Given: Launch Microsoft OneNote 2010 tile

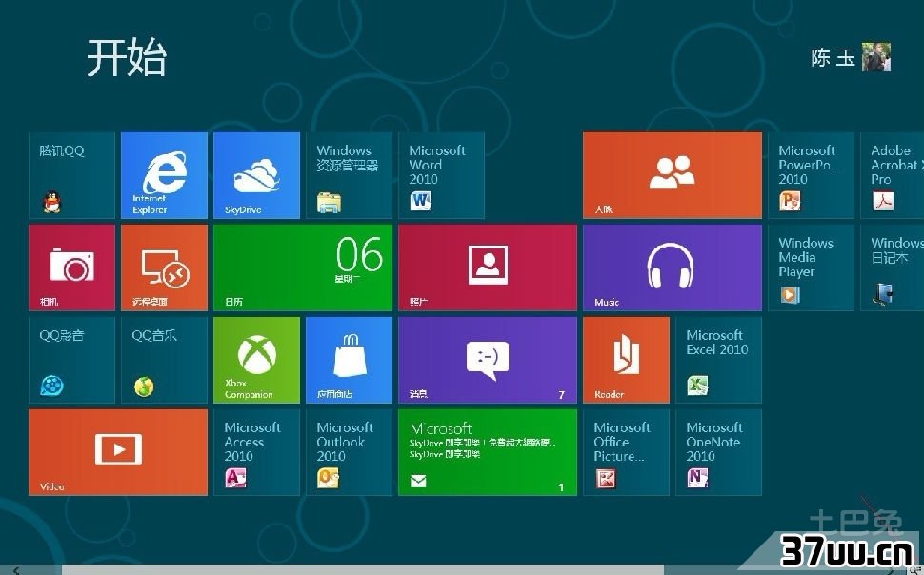Looking at the screenshot, I should coord(719,452).
